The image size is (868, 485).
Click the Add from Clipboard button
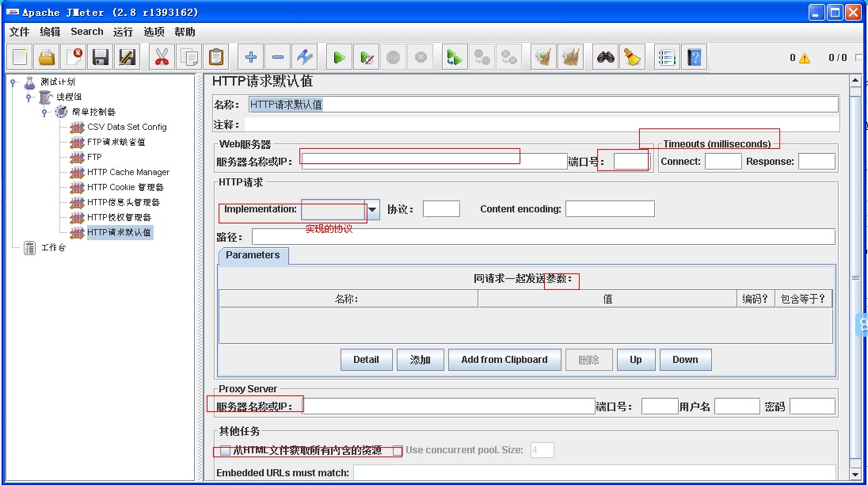pyautogui.click(x=504, y=360)
